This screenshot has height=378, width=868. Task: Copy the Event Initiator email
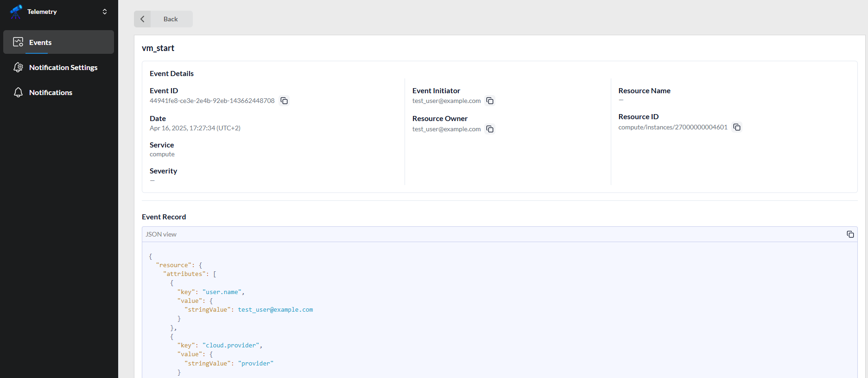tap(490, 101)
